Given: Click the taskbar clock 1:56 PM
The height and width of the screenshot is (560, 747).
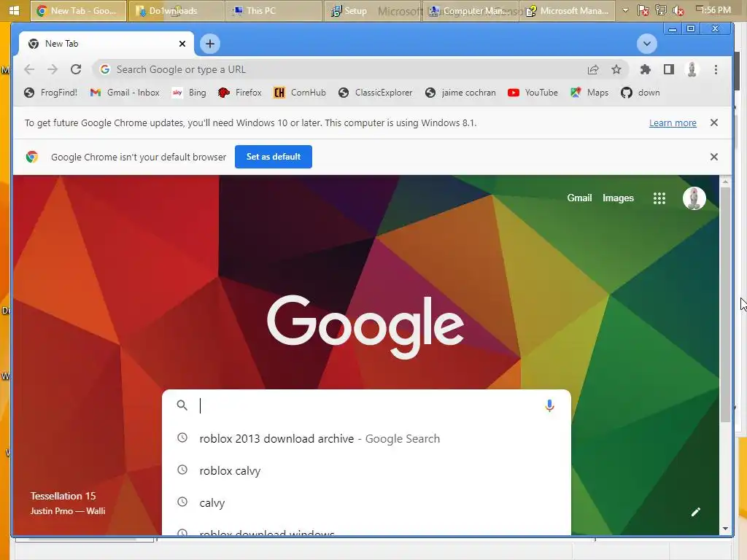Looking at the screenshot, I should (715, 10).
